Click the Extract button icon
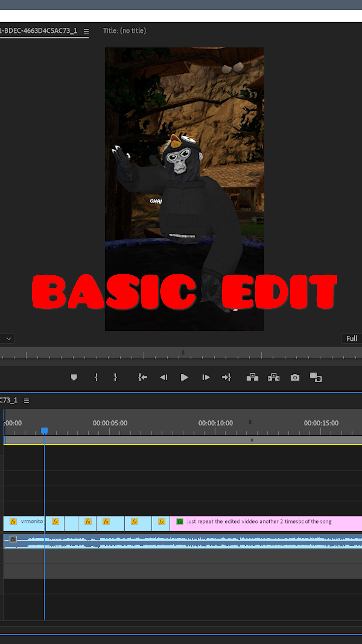The width and height of the screenshot is (362, 644). [274, 377]
